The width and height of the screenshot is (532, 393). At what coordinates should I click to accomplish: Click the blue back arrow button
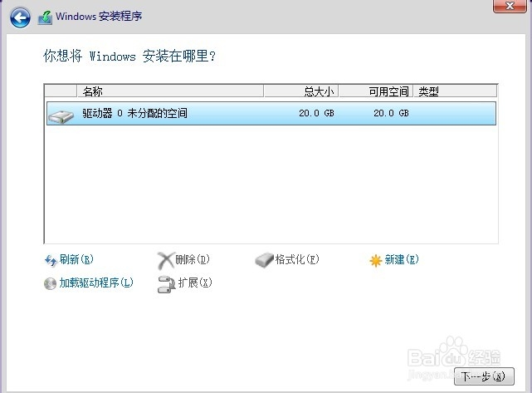coord(20,17)
